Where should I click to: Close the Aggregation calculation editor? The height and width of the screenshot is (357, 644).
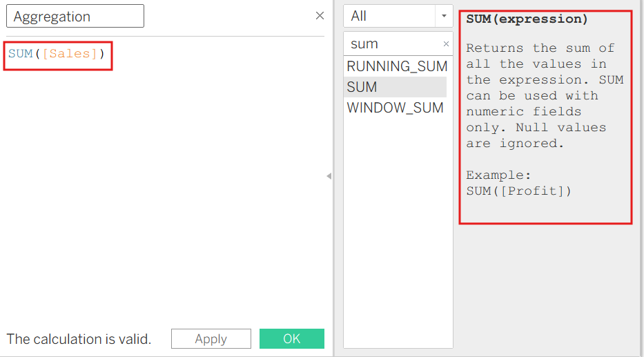(x=320, y=16)
